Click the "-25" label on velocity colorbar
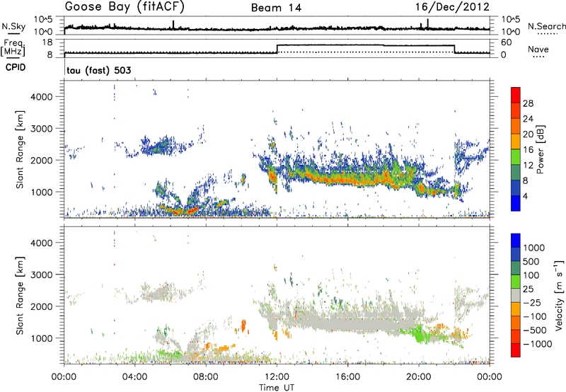Viewport: 566px width, 392px height. point(531,302)
